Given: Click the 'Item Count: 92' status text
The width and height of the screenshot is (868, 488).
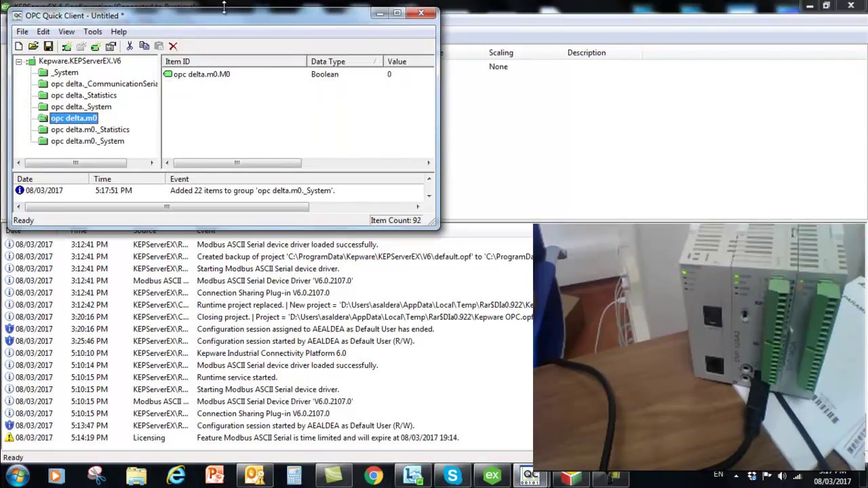Looking at the screenshot, I should tap(395, 220).
